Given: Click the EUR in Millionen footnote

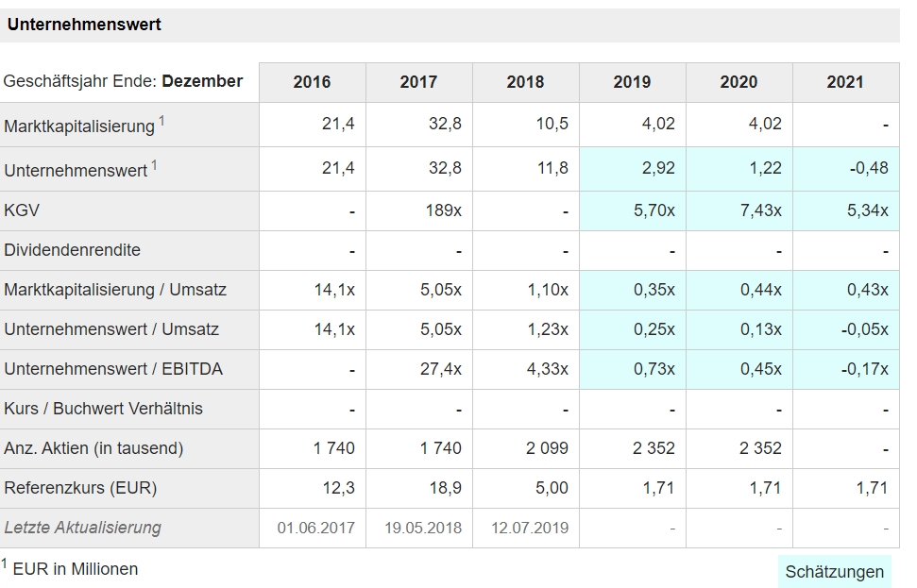Looking at the screenshot, I should 75,569.
